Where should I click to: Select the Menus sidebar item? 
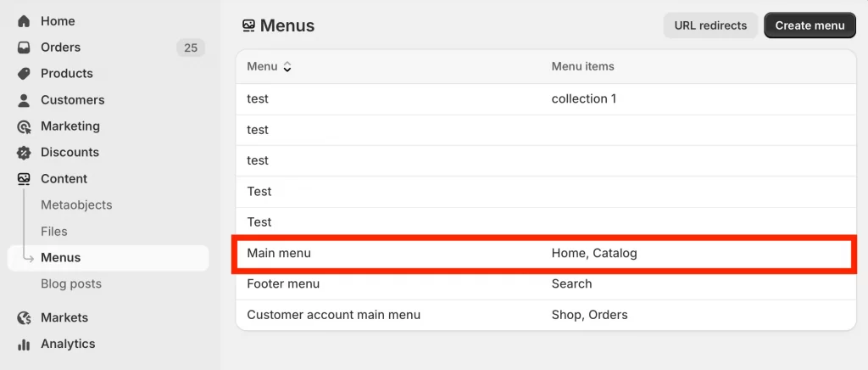(x=61, y=258)
